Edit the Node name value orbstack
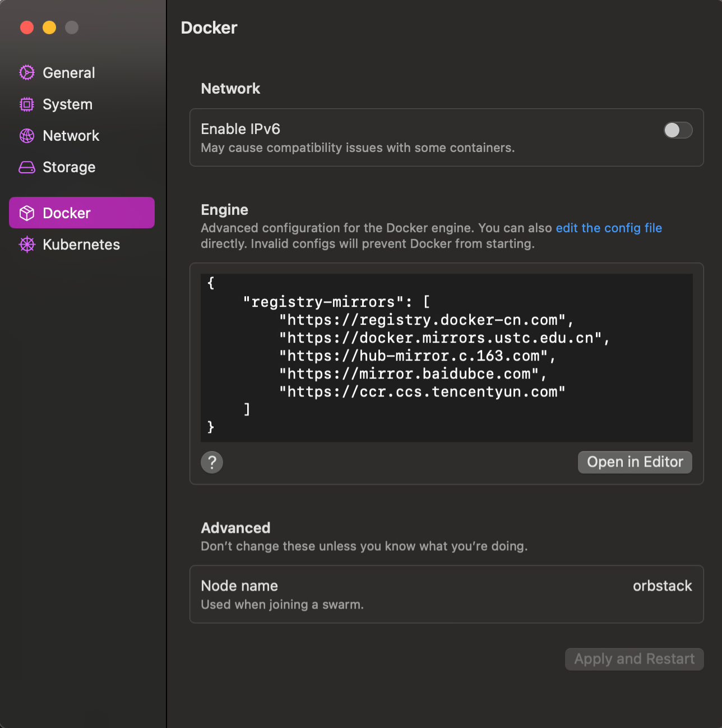Image resolution: width=722 pixels, height=728 pixels. [662, 586]
